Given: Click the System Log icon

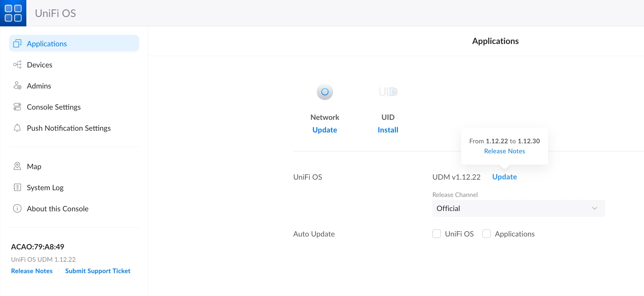Looking at the screenshot, I should click(x=17, y=188).
